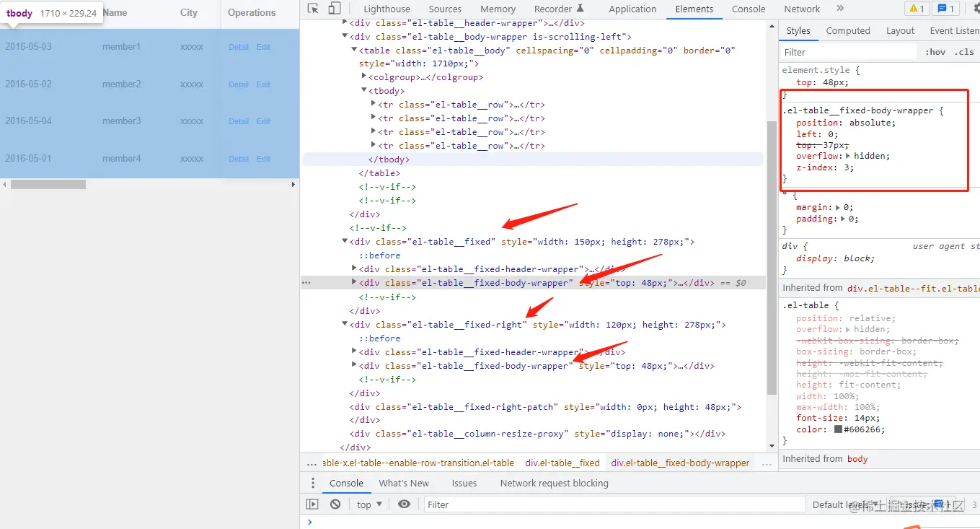Image resolution: width=980 pixels, height=529 pixels.
Task: Open the Network request blocking tab
Action: pyautogui.click(x=554, y=483)
